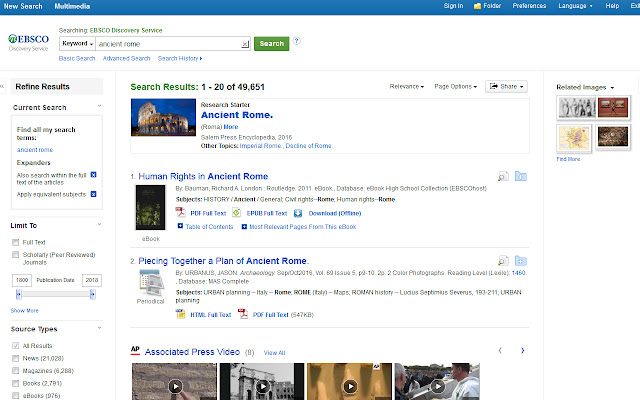Click the Folder icon in the top bar
This screenshot has width=640, height=400.
pos(477,6)
